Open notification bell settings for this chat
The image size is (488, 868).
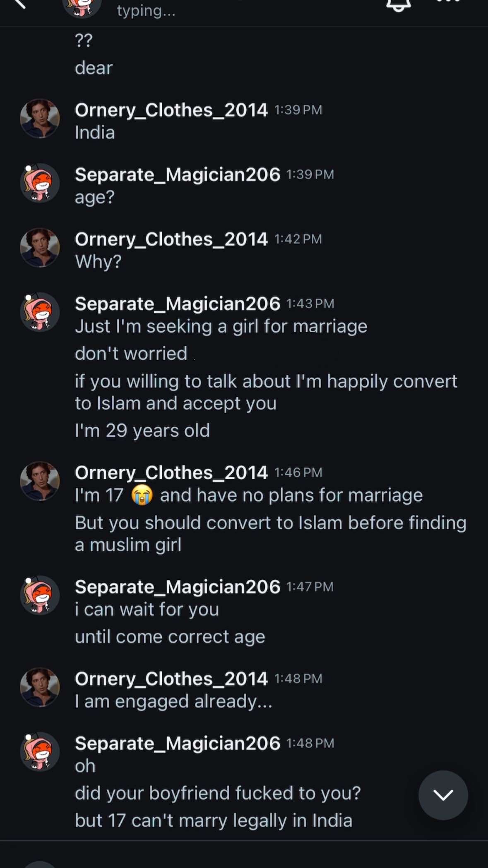(398, 4)
